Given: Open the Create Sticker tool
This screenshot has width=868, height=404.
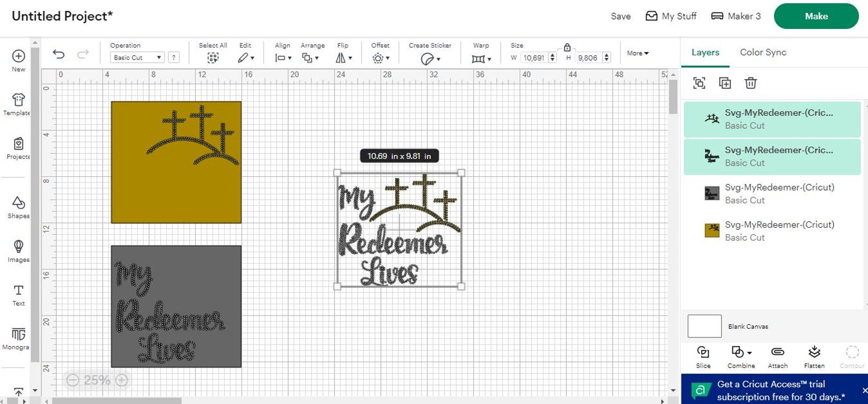Looking at the screenshot, I should 430,58.
